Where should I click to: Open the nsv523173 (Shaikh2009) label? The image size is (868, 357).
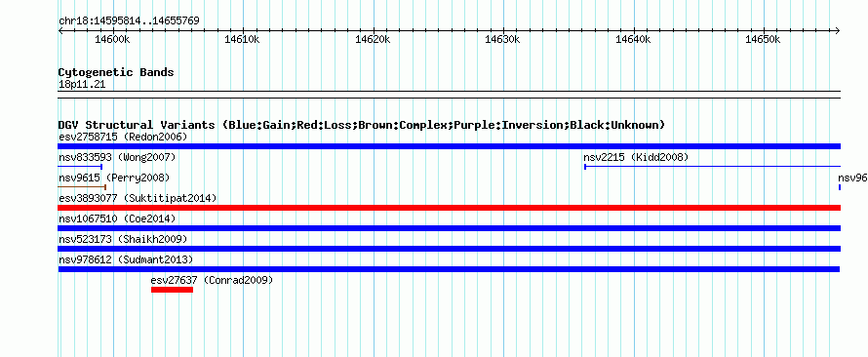[x=123, y=239]
